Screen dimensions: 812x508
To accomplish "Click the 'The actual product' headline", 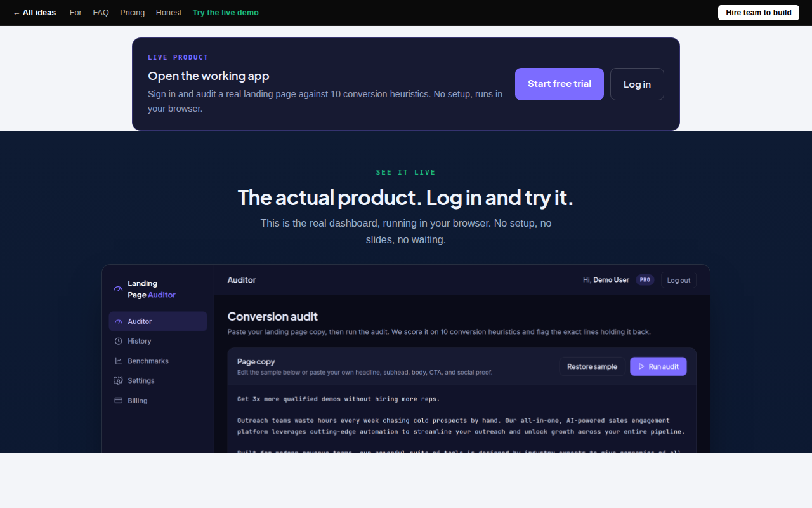I will pyautogui.click(x=405, y=197).
